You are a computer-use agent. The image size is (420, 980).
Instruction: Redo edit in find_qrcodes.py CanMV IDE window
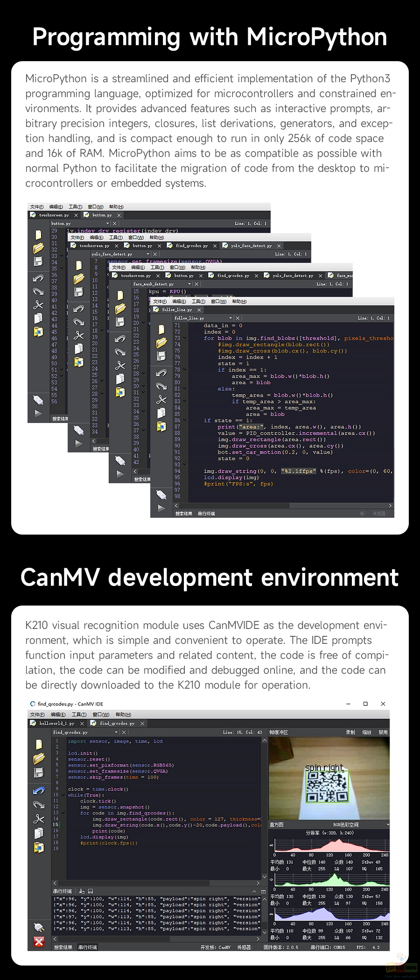click(x=39, y=804)
